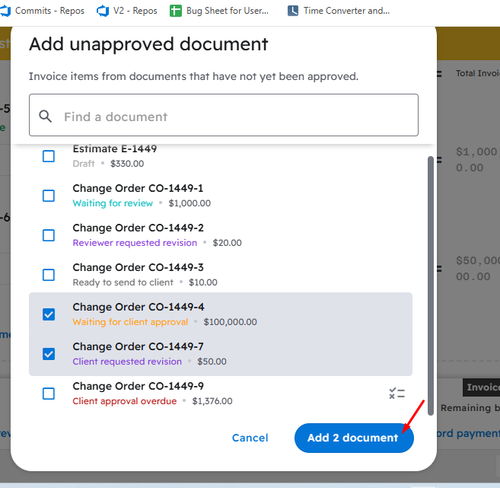Click the search magnifier icon
The height and width of the screenshot is (488, 500).
(x=45, y=116)
